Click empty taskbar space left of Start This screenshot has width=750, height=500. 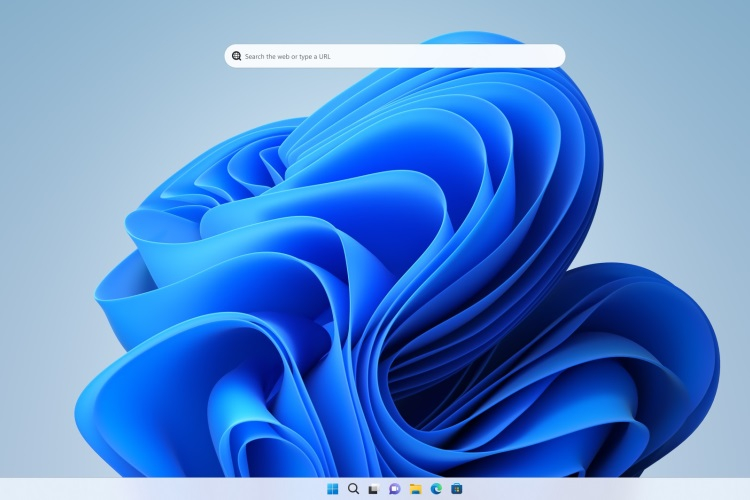(163, 489)
